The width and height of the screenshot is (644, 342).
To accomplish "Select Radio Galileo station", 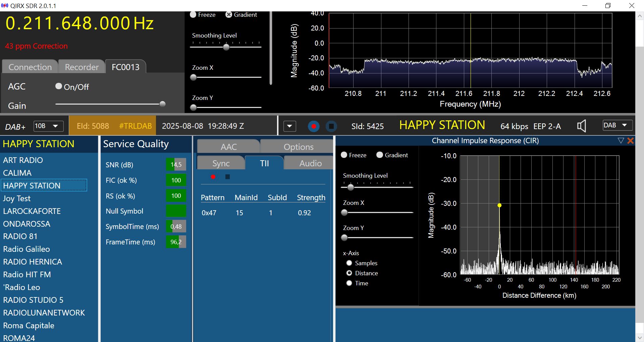I will tap(26, 249).
